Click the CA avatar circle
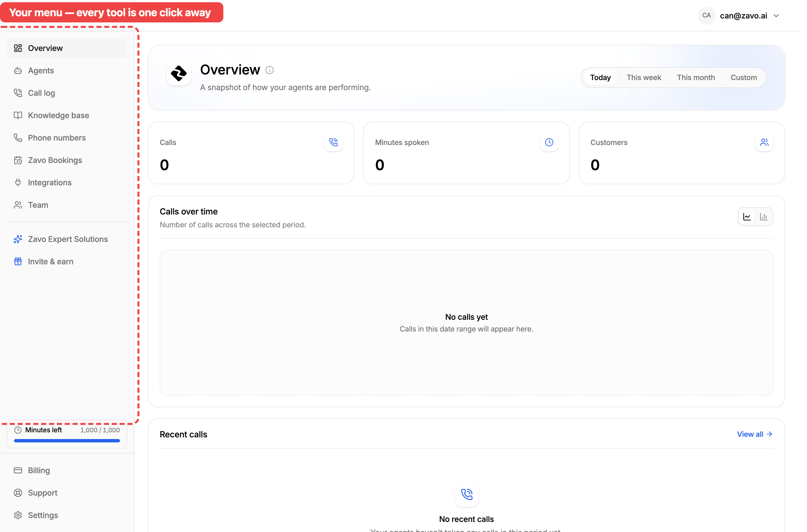 (x=706, y=16)
